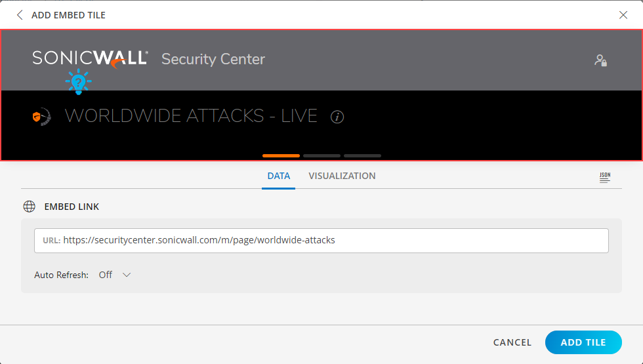643x364 pixels.
Task: Go back using the left chevron arrow
Action: point(19,15)
